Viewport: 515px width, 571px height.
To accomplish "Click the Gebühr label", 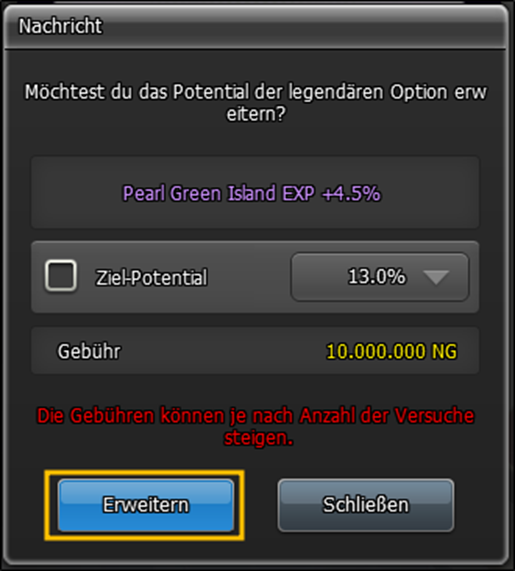I will point(89,351).
